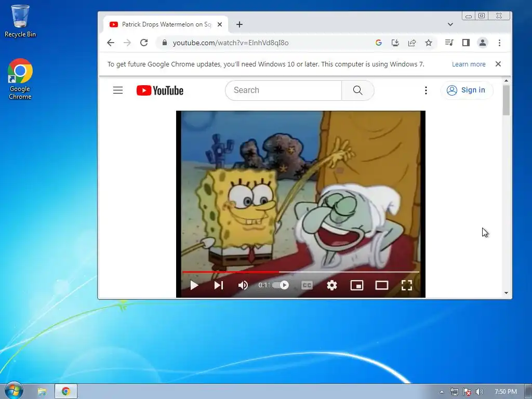
Task: Click the system volume speaker icon
Action: tap(479, 392)
